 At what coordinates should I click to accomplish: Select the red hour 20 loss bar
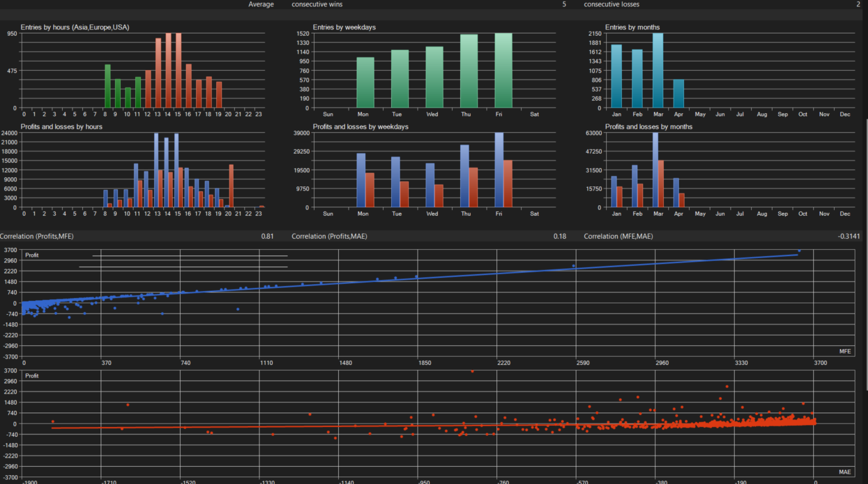point(231,186)
